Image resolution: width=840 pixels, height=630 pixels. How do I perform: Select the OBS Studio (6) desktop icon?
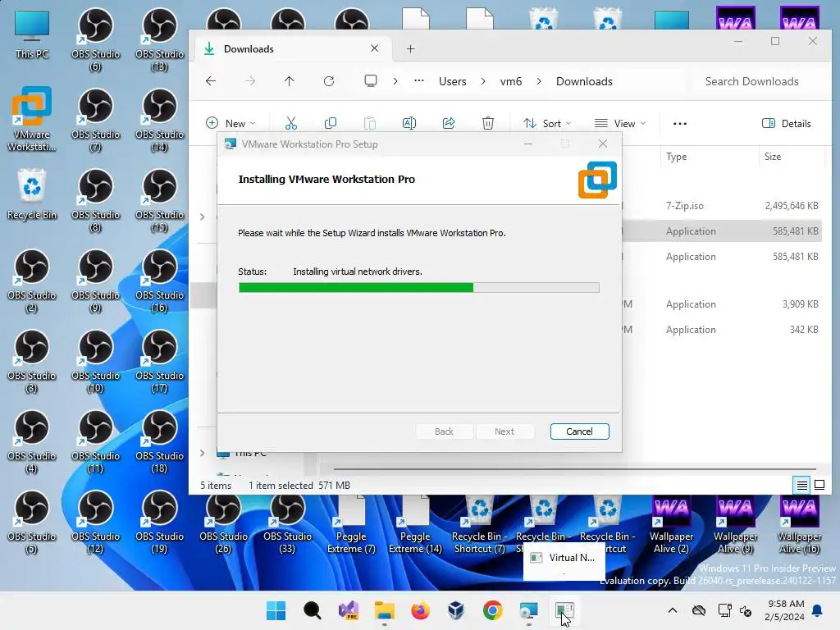click(x=95, y=39)
